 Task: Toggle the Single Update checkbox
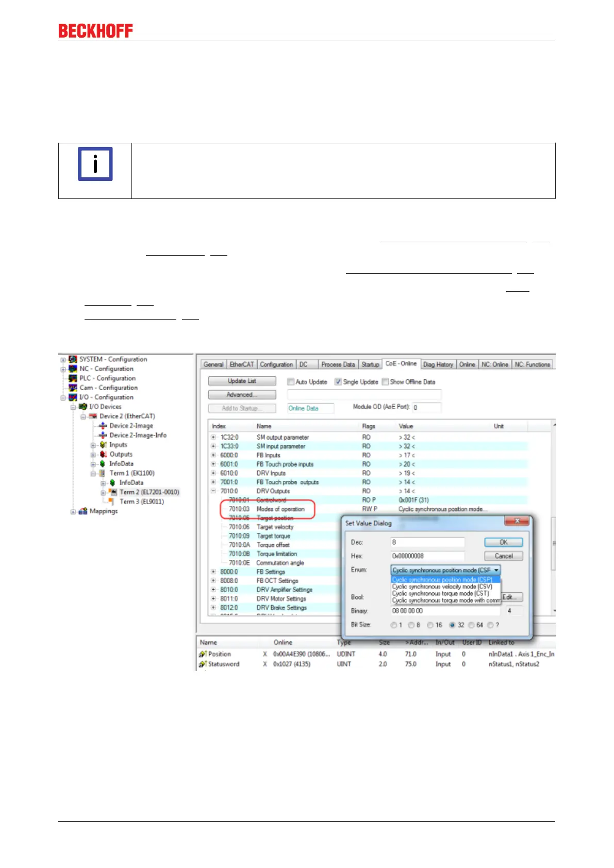[x=338, y=382]
